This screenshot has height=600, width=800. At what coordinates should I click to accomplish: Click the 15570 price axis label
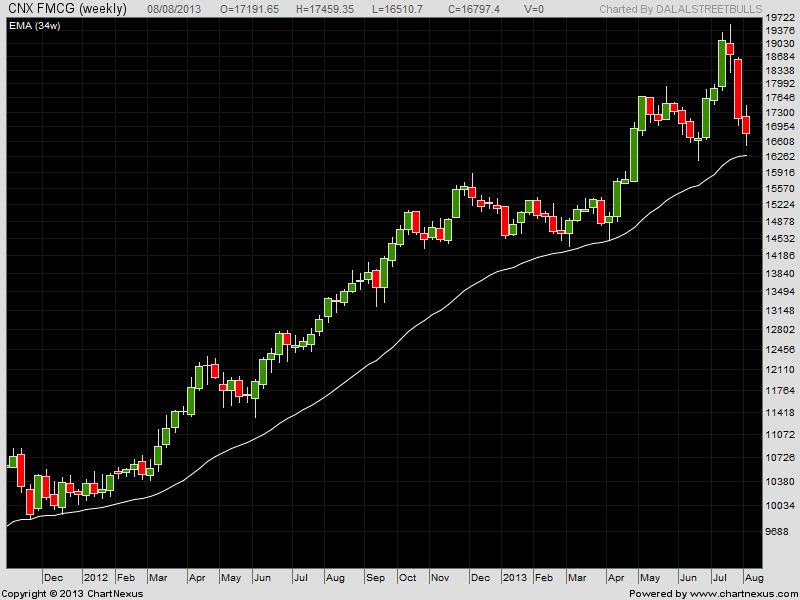(x=780, y=188)
